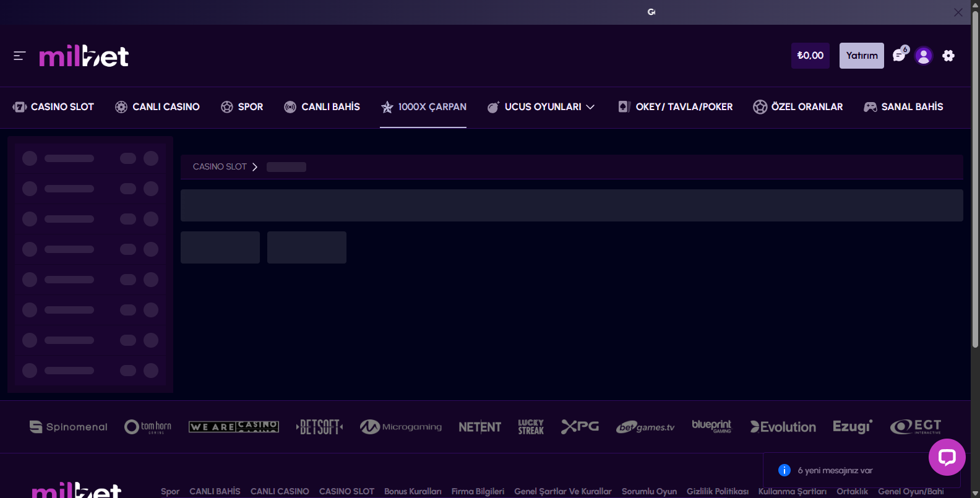Click the Evolution provider logo

783,427
